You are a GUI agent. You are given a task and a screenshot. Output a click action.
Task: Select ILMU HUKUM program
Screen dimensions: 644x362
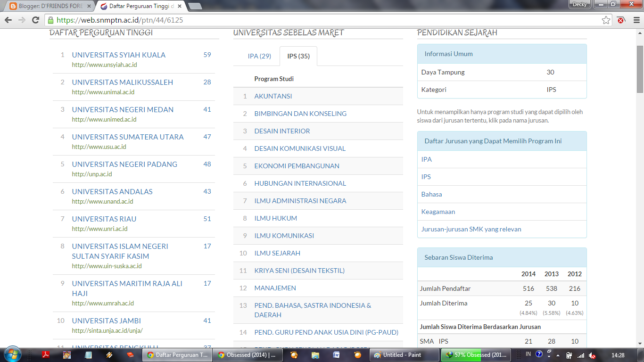[276, 218]
